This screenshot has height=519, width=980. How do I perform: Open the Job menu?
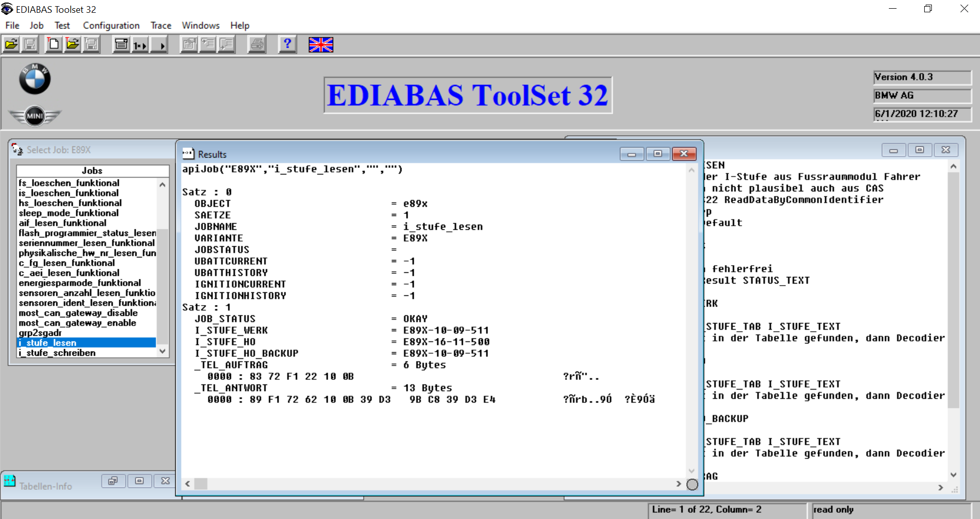(36, 25)
